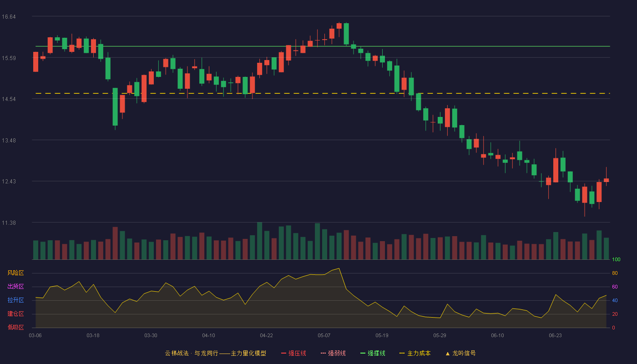
Task: Toggle the 龙吟信号 legend label
Action: 464,353
